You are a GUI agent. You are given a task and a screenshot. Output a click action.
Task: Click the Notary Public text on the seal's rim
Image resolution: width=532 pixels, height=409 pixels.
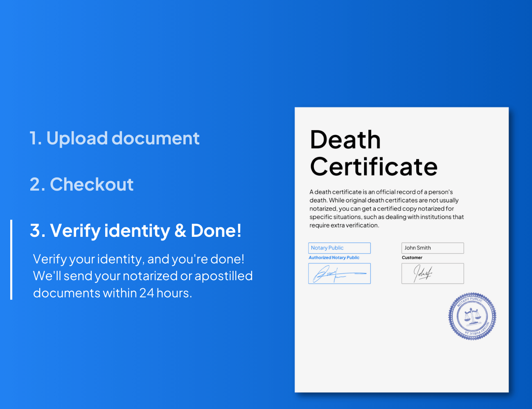click(470, 300)
